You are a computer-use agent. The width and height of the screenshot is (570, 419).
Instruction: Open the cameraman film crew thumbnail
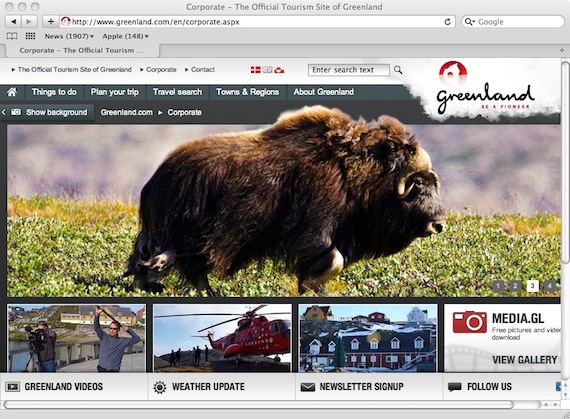point(76,338)
